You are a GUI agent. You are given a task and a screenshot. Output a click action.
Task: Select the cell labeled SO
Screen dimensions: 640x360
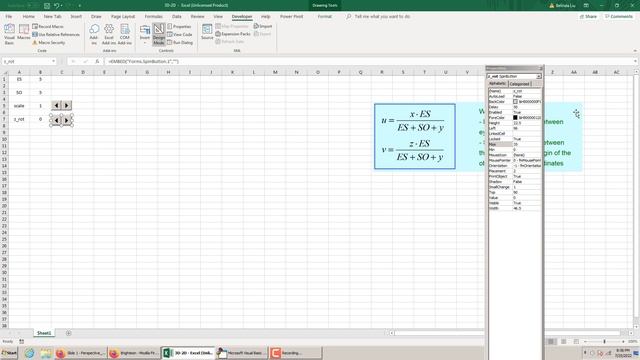pos(19,93)
